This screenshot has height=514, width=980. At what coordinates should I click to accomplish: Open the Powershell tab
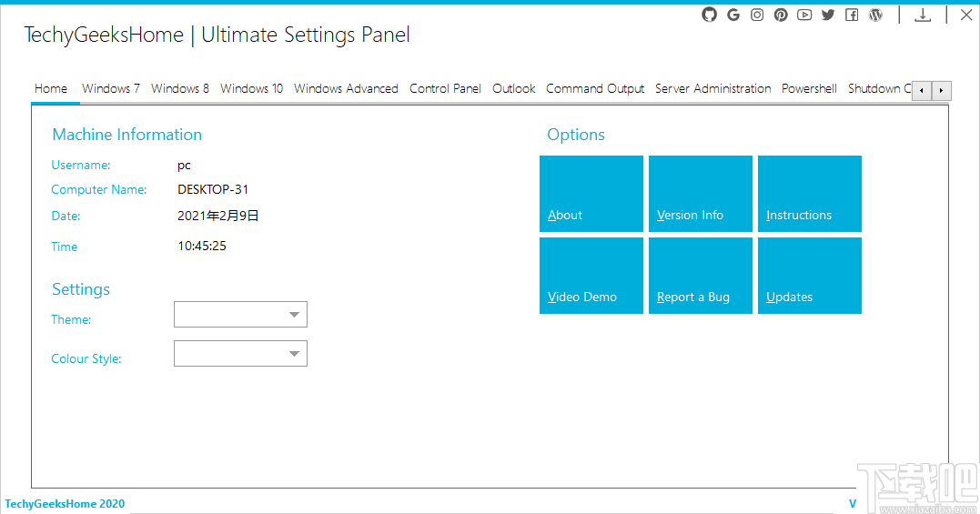[x=809, y=88]
